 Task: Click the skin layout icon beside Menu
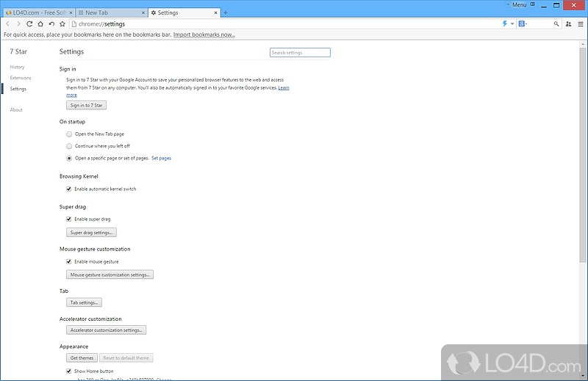(x=532, y=4)
